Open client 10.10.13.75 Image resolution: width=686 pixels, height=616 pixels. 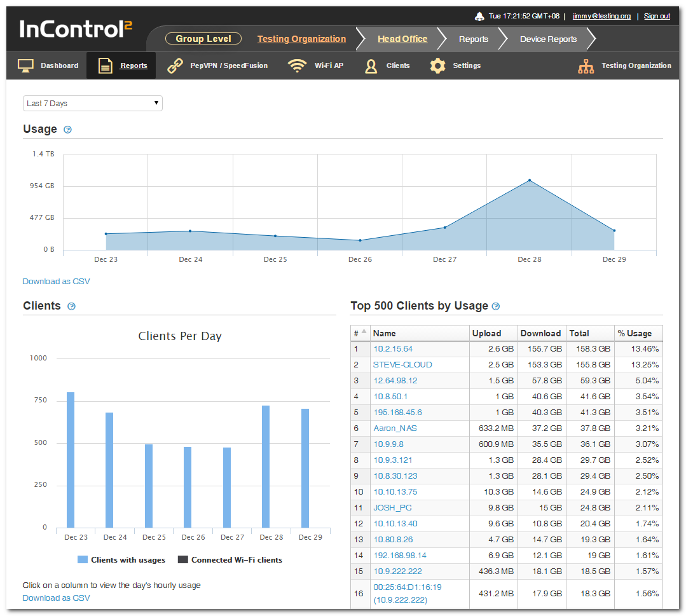click(x=395, y=492)
